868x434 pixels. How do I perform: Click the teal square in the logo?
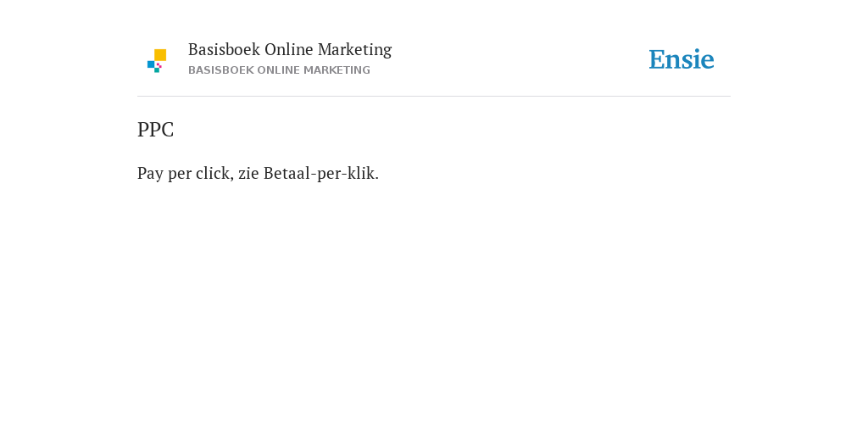pos(157,70)
